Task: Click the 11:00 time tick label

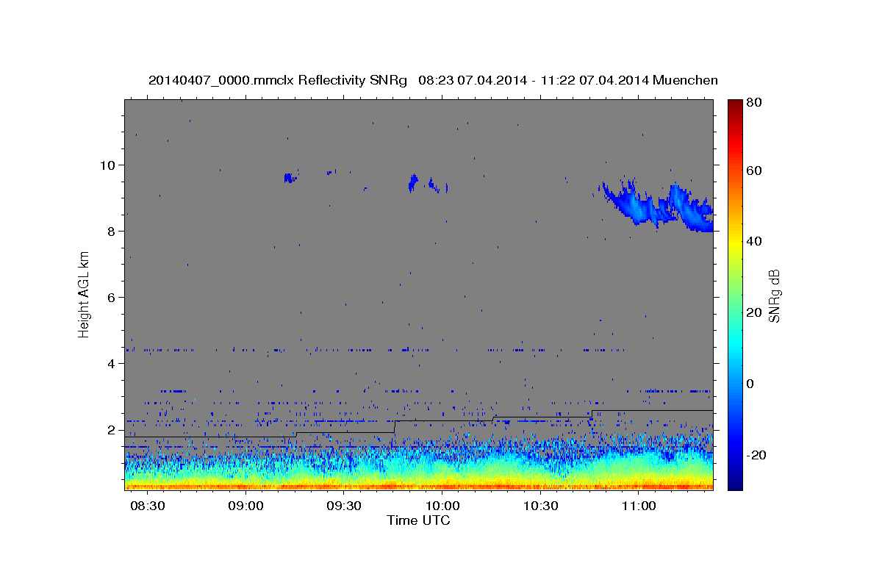Action: [x=639, y=506]
